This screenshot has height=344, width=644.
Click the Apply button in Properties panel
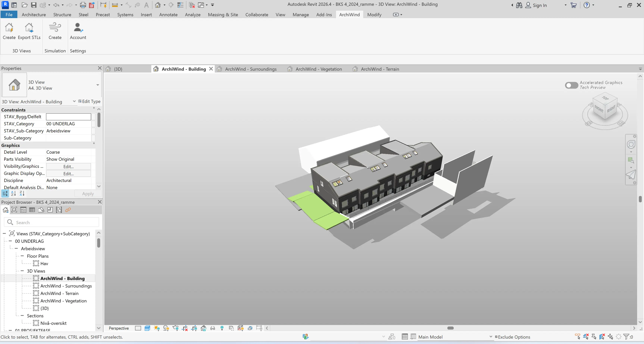(x=88, y=193)
